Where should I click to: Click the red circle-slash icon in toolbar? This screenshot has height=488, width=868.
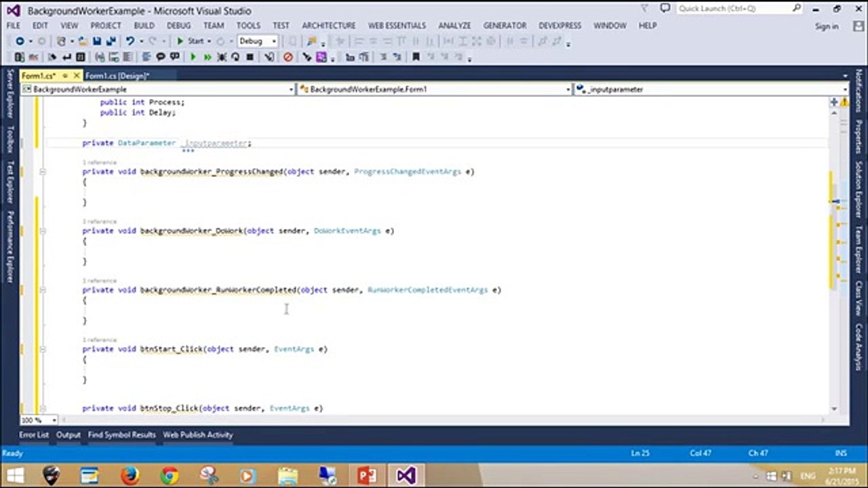tap(288, 57)
